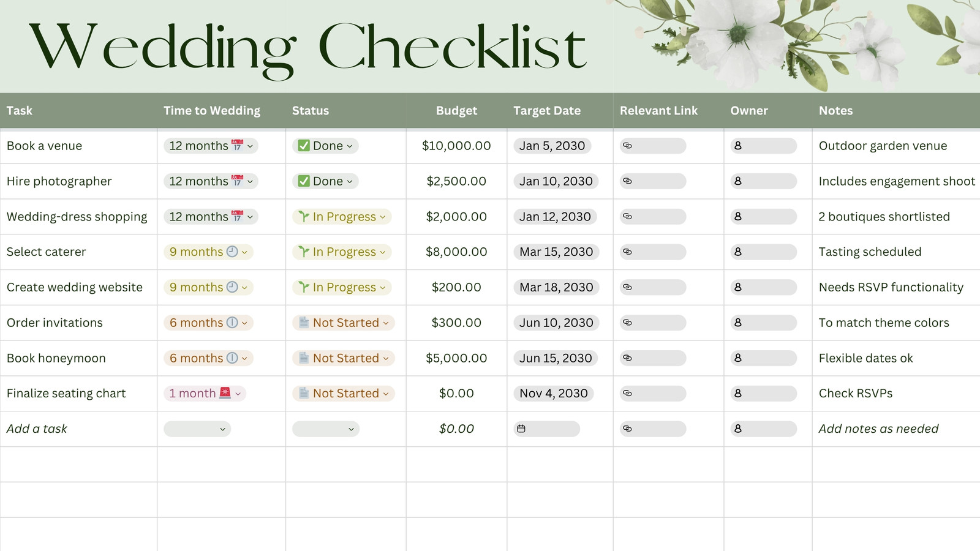Click the link icon in Finalize seating chart row
980x551 pixels.
(627, 393)
